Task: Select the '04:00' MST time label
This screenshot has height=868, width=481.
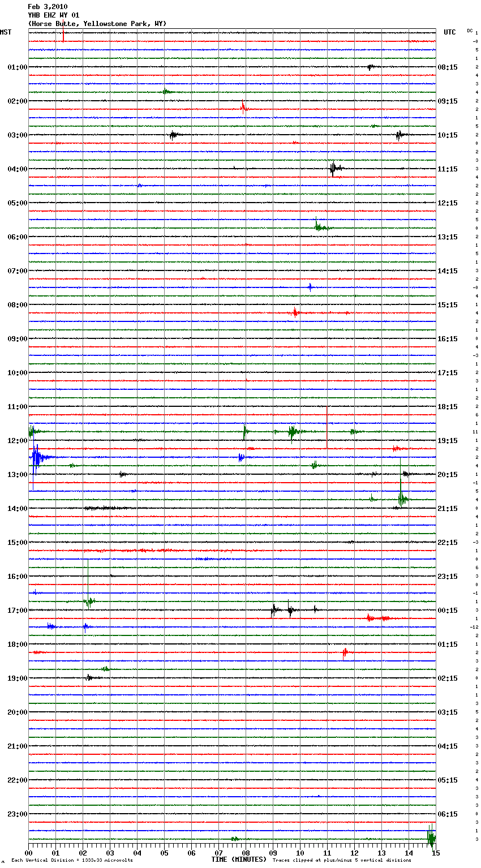Action: click(18, 169)
